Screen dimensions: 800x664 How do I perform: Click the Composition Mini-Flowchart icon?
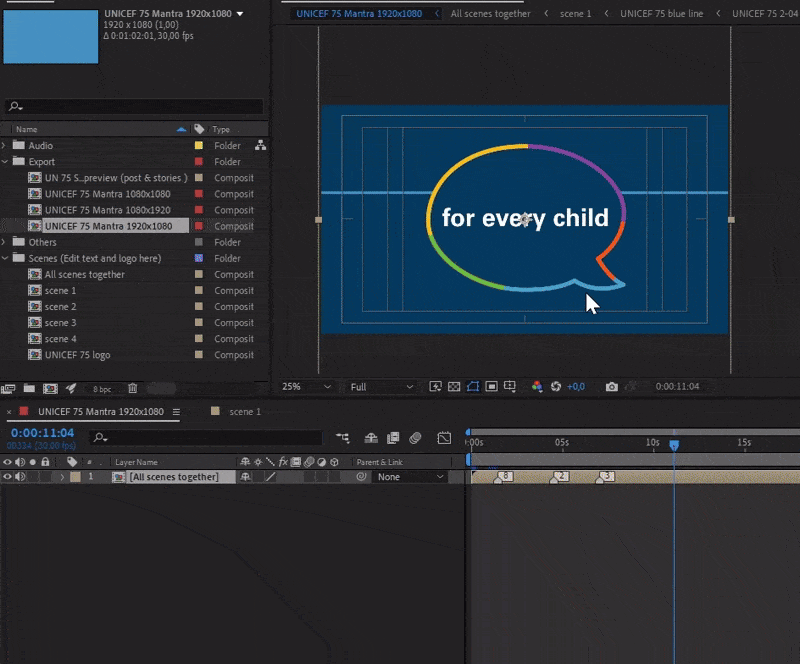342,438
